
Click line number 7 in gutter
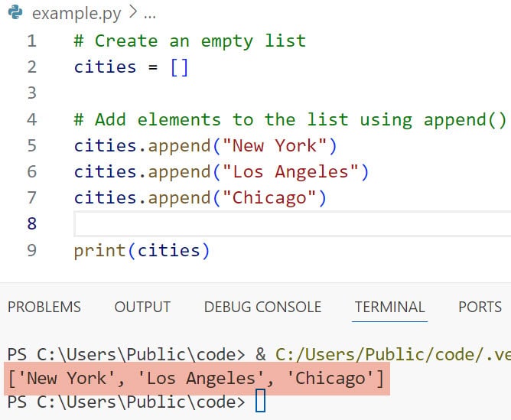click(31, 198)
